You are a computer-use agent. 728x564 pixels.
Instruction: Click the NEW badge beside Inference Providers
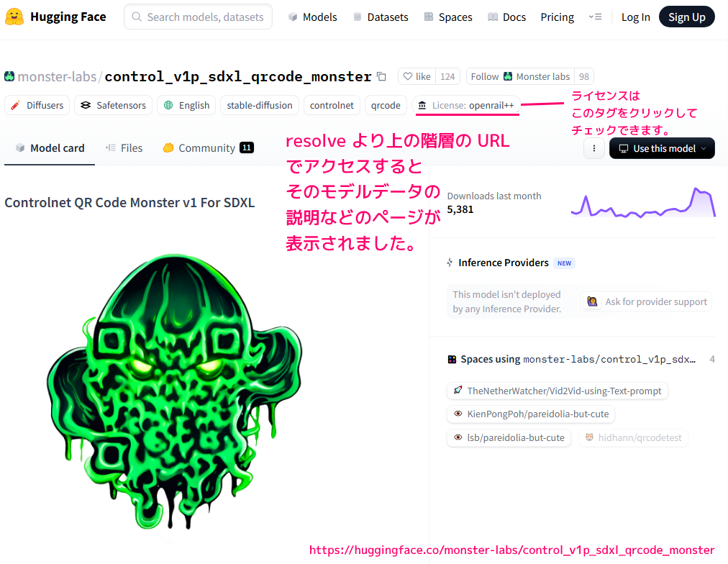point(564,263)
